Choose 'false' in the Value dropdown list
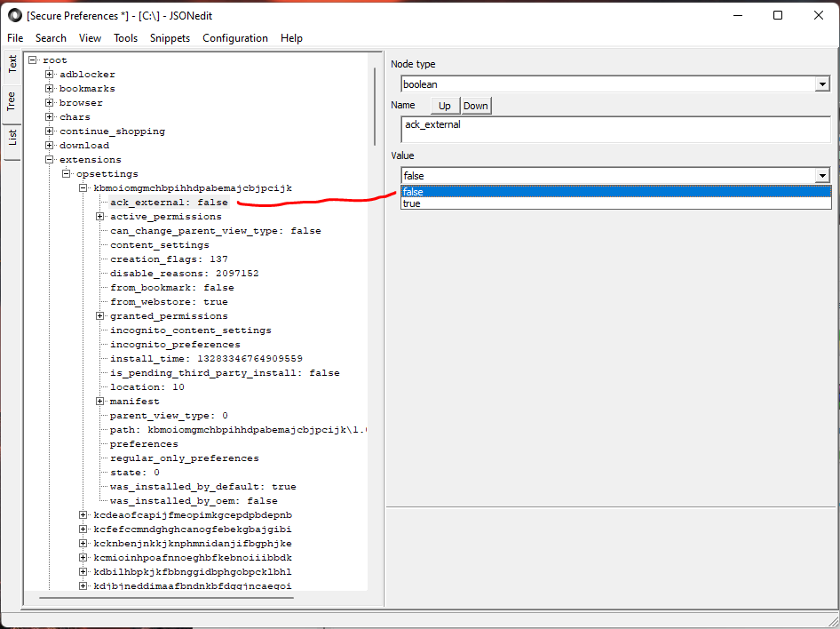840x629 pixels. pyautogui.click(x=615, y=192)
